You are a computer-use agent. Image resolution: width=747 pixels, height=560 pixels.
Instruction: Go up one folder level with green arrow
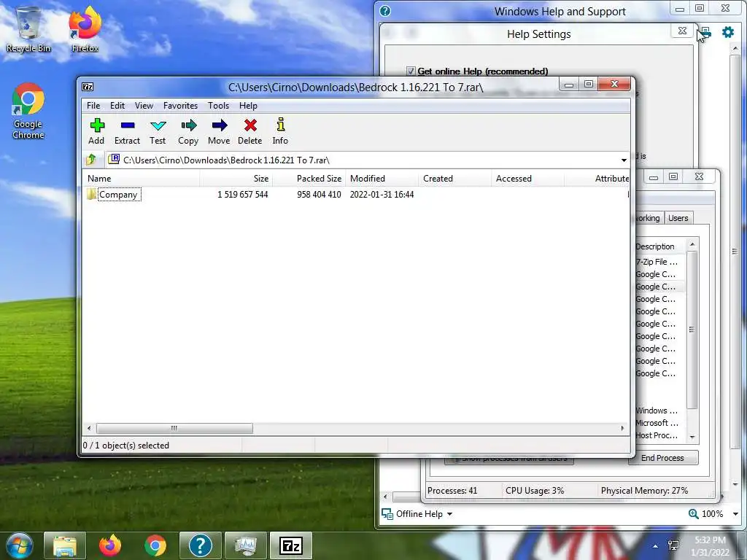[x=91, y=160]
